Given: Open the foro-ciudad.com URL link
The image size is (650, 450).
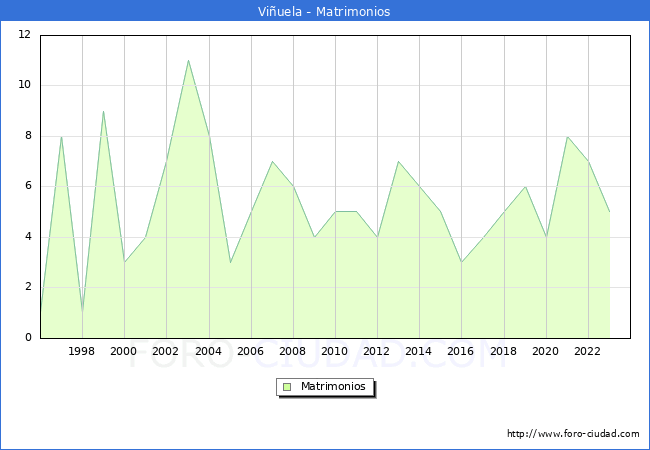Looking at the screenshot, I should point(573,434).
